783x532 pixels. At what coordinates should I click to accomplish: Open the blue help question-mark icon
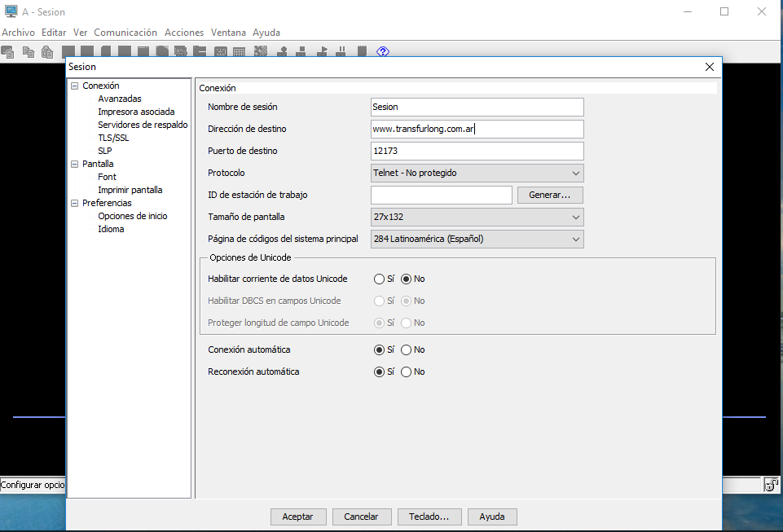[x=382, y=51]
